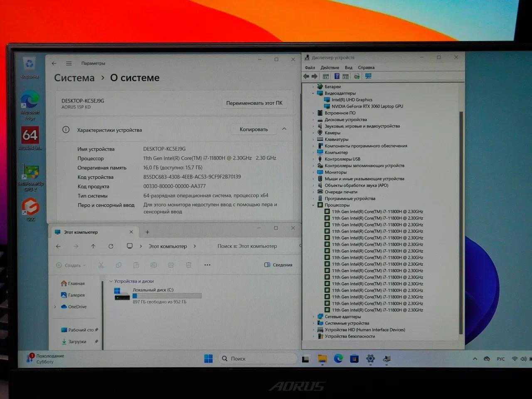Expand the Сетевые адаптеры node

tap(313, 317)
